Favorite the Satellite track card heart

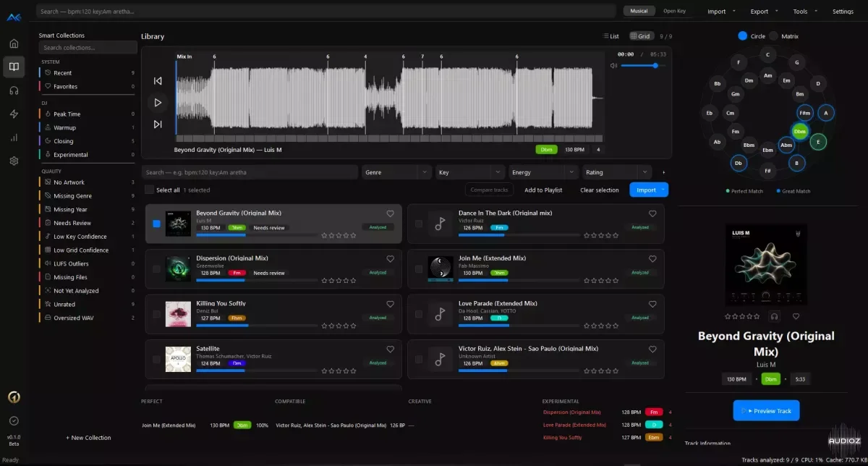click(x=390, y=349)
